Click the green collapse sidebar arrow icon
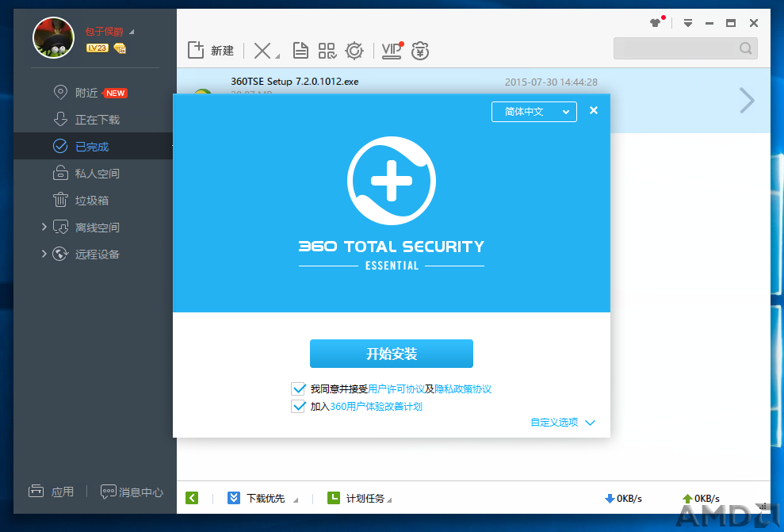Screen dimensions: 784x532 pyautogui.click(x=192, y=498)
